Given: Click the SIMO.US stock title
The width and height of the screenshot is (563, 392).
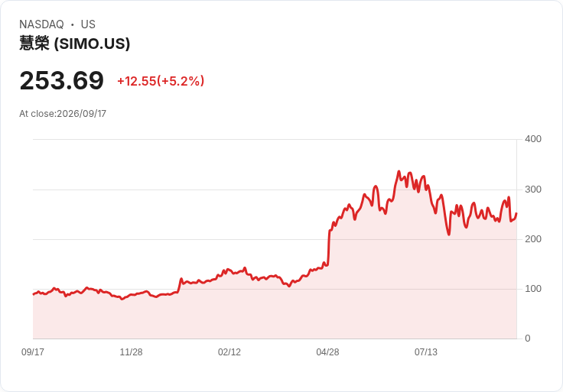Looking at the screenshot, I should (75, 44).
